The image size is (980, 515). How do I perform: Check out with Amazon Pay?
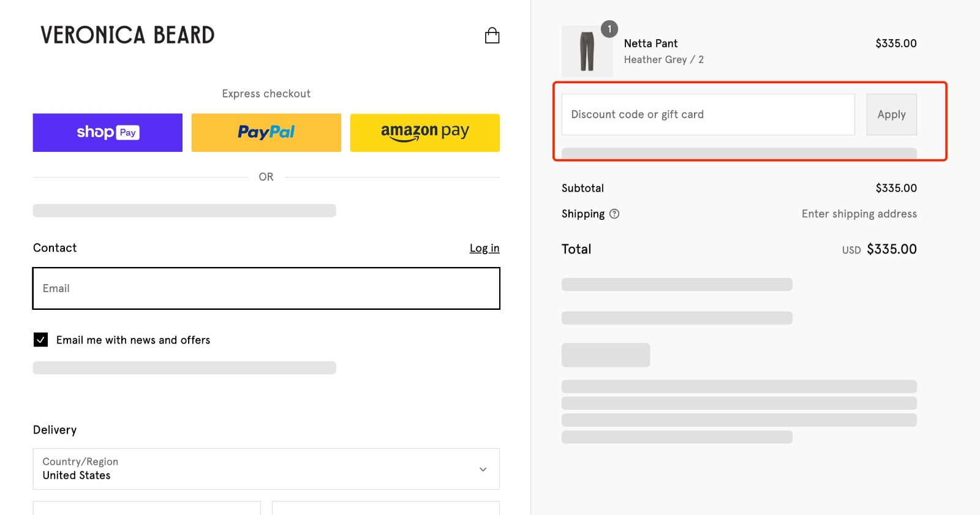click(424, 132)
